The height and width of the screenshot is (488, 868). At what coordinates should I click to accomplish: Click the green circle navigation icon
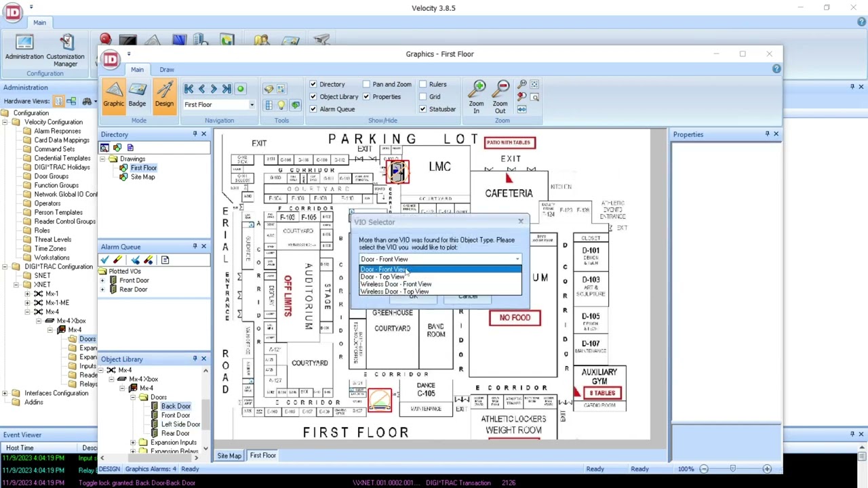[x=240, y=89]
